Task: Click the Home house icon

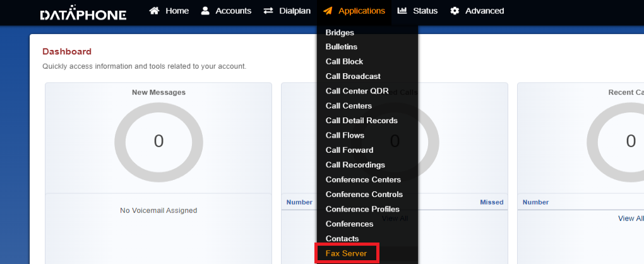Action: [x=154, y=11]
